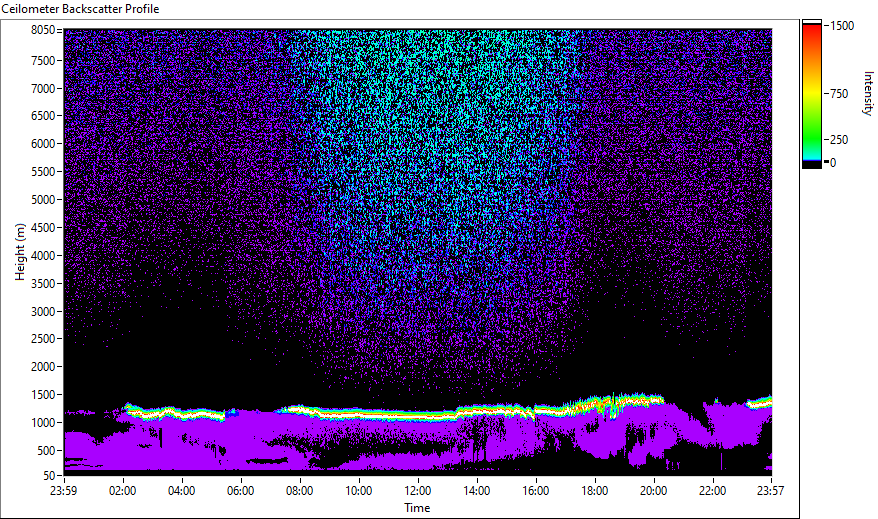Click the 5500 height axis value

click(43, 172)
